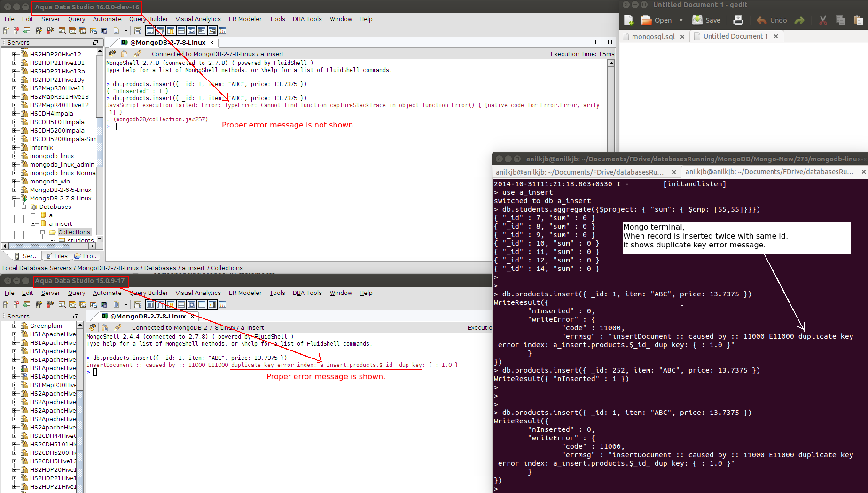868x493 pixels.
Task: Select HSCDH4Impala in top server tree
Action: point(51,113)
